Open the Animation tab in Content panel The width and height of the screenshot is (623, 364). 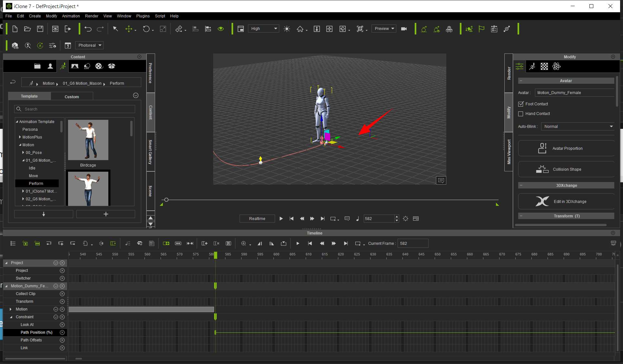pyautogui.click(x=63, y=66)
